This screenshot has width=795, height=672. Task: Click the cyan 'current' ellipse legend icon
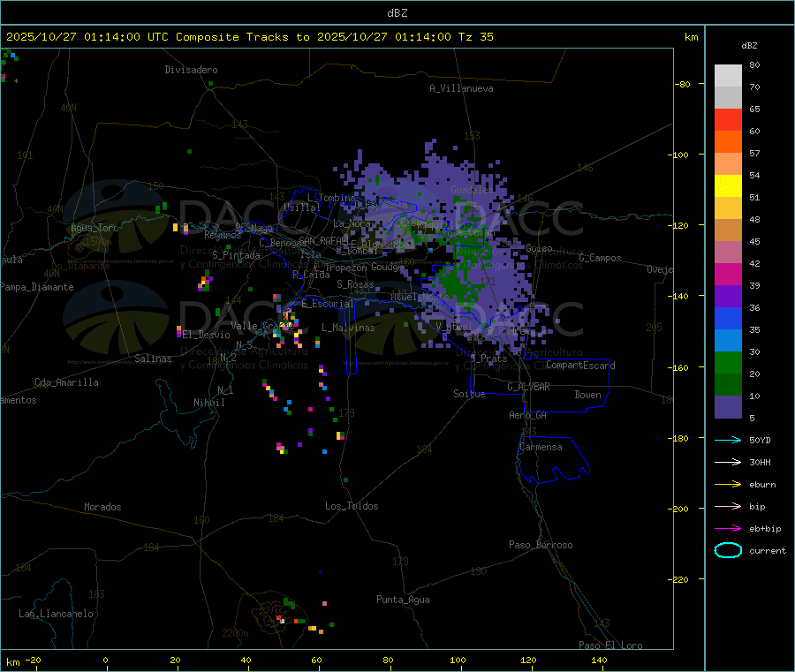[728, 550]
